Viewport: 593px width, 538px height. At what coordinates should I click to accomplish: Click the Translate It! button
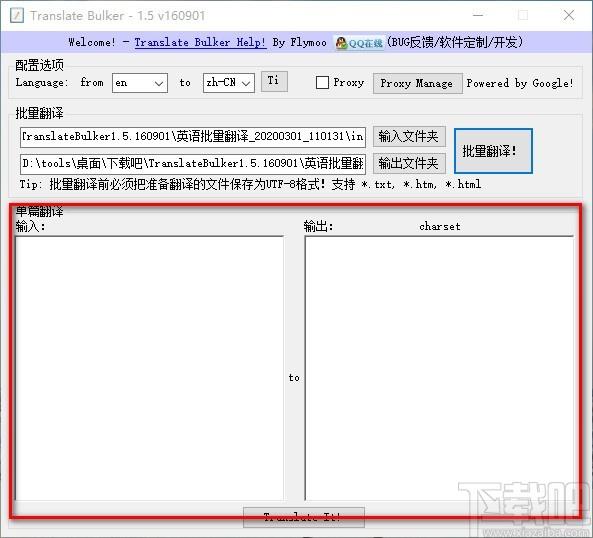click(304, 517)
